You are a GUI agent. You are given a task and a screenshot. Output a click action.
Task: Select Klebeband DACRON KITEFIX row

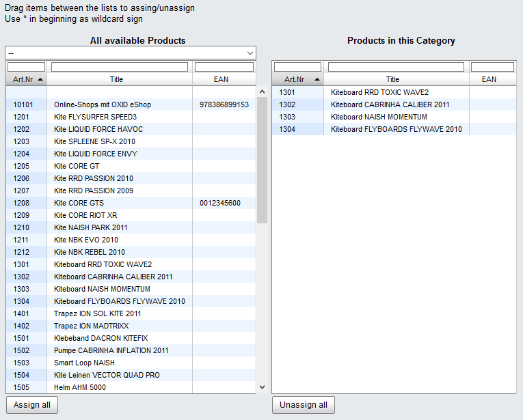pos(131,339)
